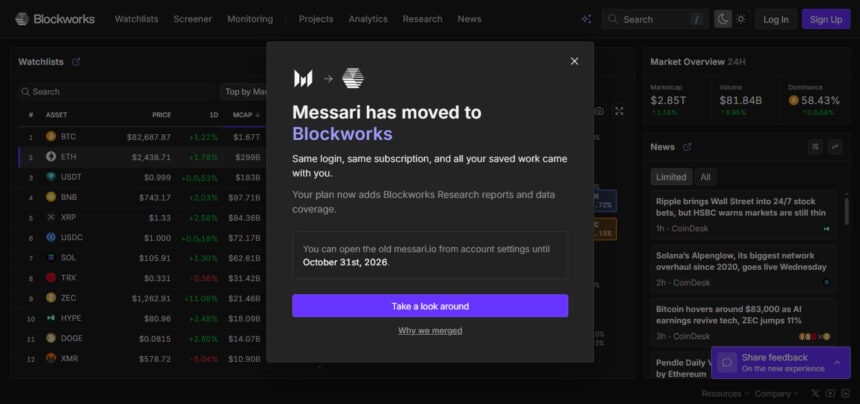860x404 pixels.
Task: Click Take a look around button
Action: (x=430, y=306)
